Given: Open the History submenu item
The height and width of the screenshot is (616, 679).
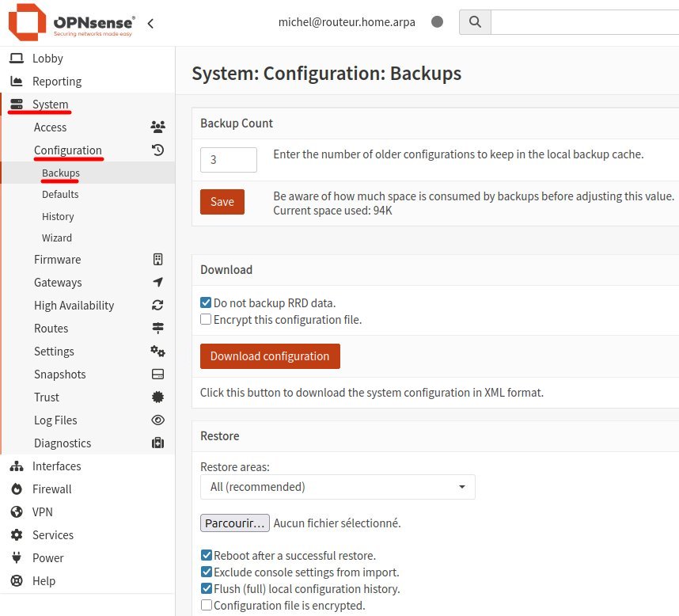Looking at the screenshot, I should point(58,216).
